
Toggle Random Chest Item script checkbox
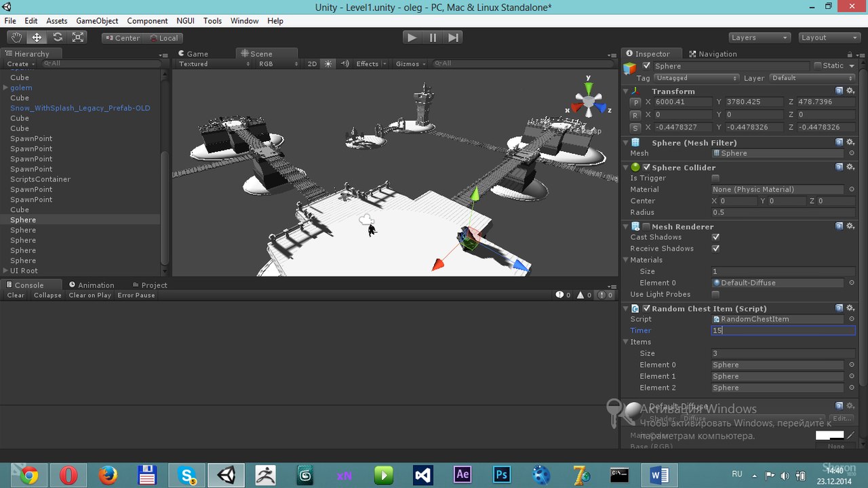[646, 308]
